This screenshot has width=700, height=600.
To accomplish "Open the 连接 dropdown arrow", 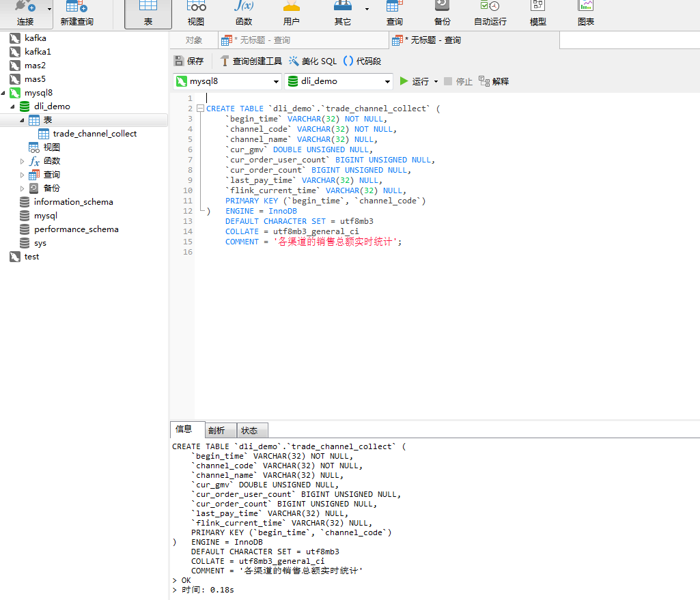I will point(49,9).
